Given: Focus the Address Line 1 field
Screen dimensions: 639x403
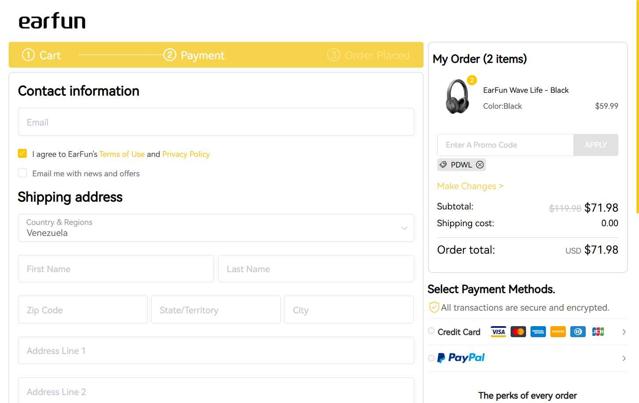Looking at the screenshot, I should 216,350.
